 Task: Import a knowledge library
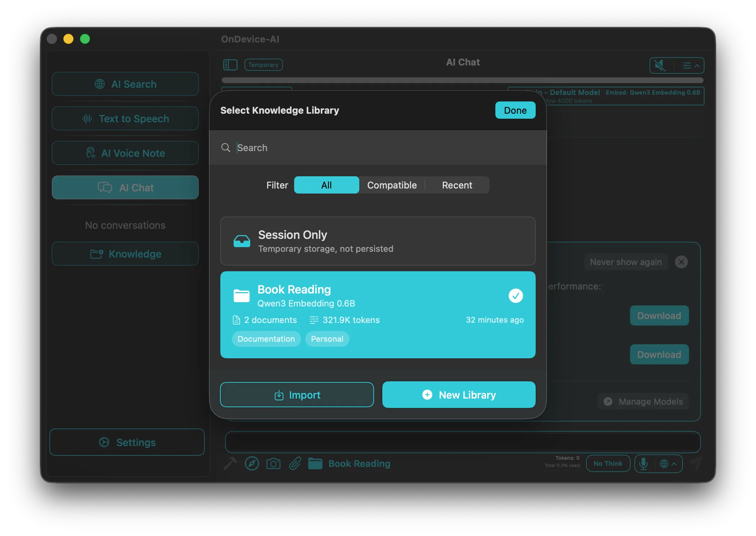297,395
